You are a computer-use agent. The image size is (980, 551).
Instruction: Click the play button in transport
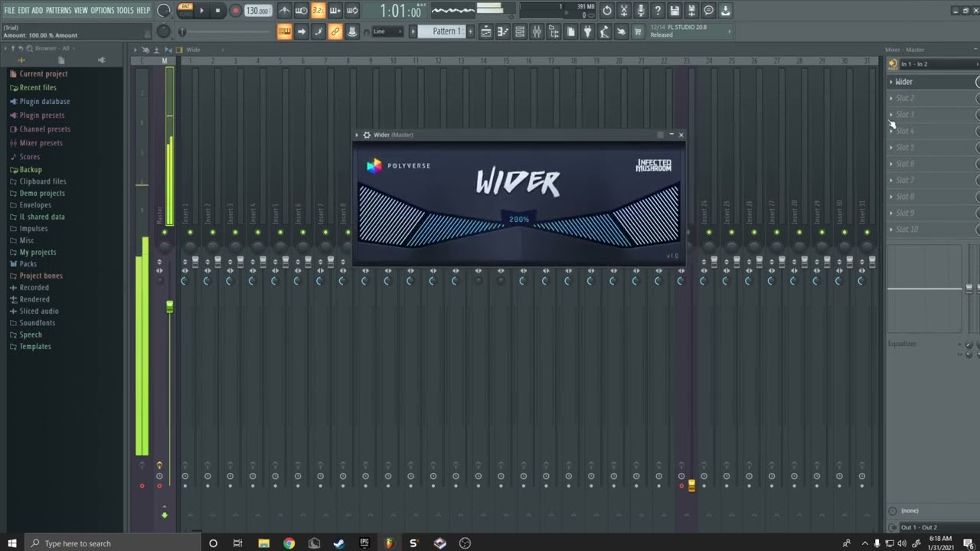click(x=202, y=11)
